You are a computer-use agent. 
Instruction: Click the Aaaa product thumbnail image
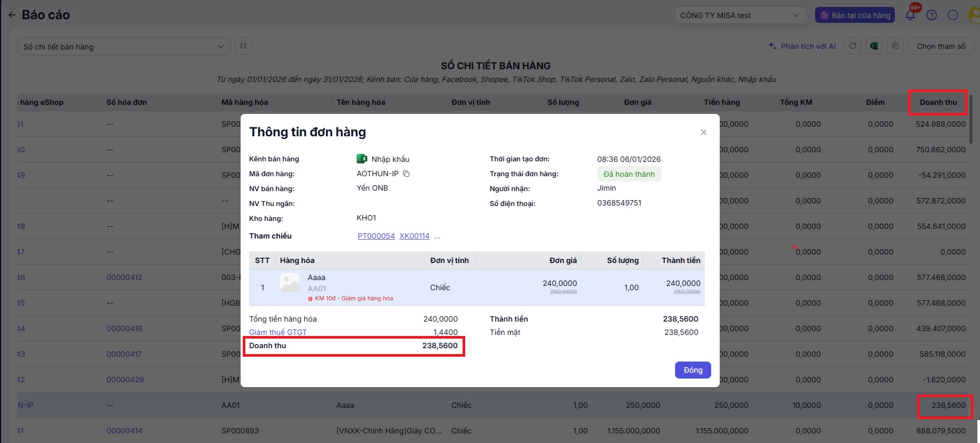pyautogui.click(x=290, y=283)
